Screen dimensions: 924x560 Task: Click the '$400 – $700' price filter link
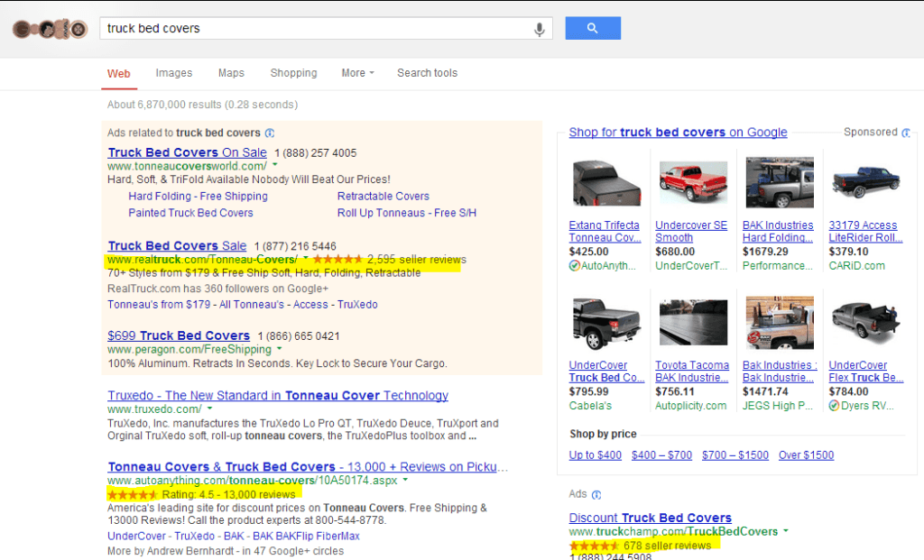coord(661,455)
